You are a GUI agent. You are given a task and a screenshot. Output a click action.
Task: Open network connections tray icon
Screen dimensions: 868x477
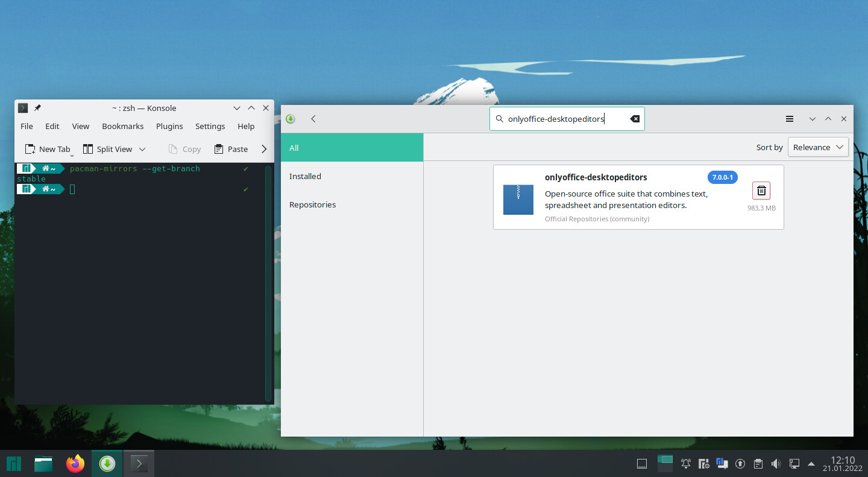pyautogui.click(x=794, y=464)
